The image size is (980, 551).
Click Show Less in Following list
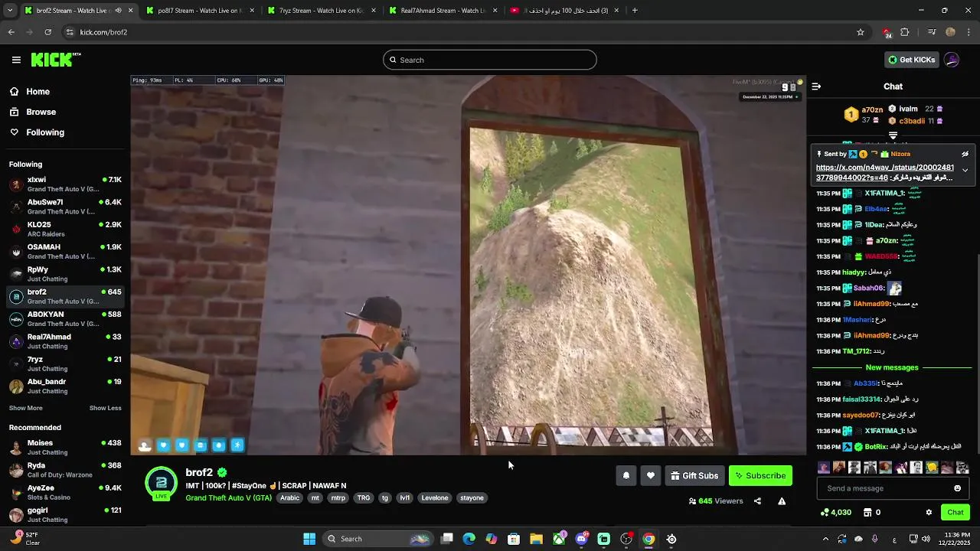pyautogui.click(x=106, y=408)
